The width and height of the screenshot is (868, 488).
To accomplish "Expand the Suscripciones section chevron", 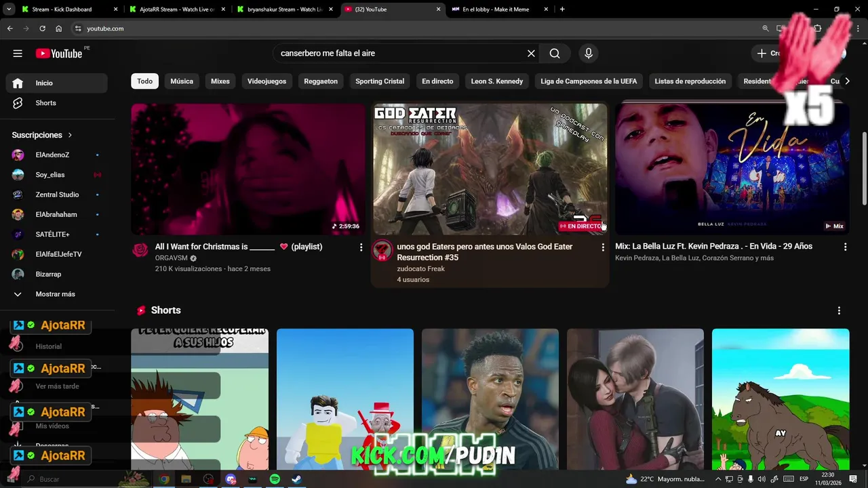I will tap(70, 135).
